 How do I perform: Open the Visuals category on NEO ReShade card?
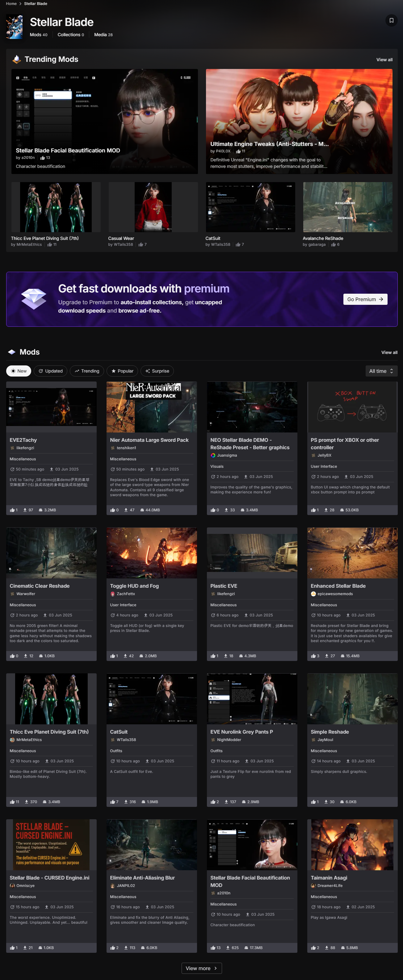point(217,467)
